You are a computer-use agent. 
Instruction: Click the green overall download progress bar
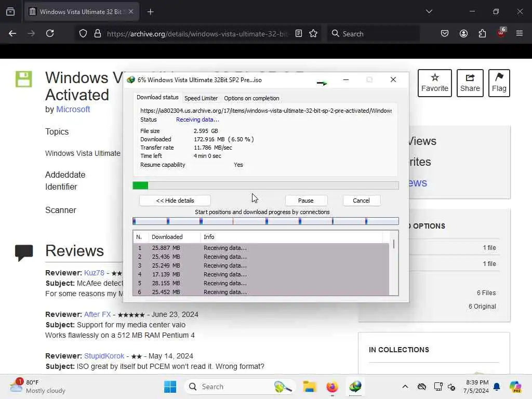tap(265, 185)
